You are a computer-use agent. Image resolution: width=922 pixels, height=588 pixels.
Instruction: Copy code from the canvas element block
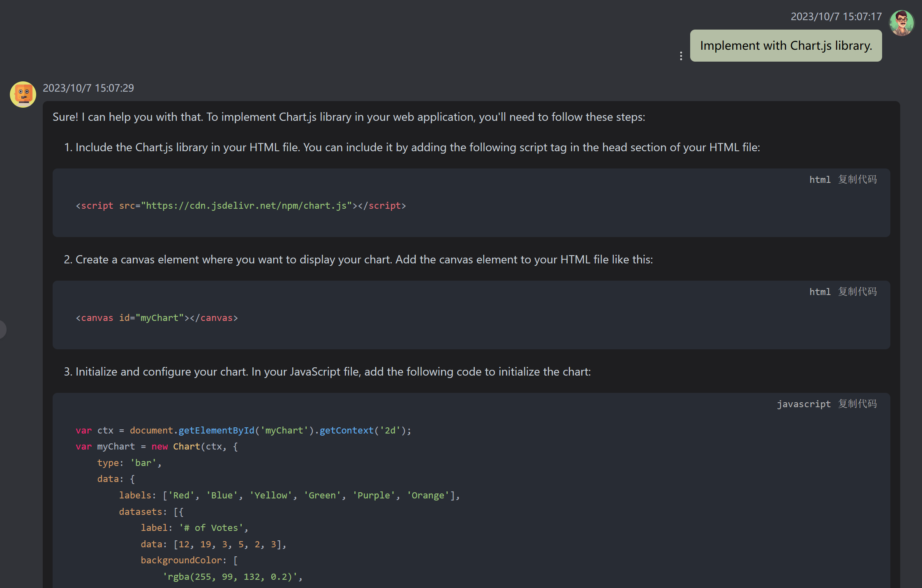[857, 292]
